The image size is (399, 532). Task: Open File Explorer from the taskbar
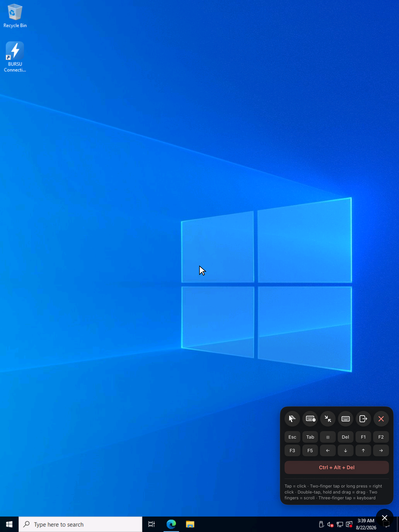pos(190,524)
